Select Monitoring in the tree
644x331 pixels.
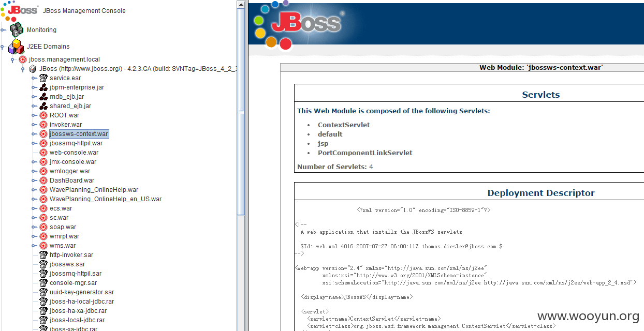[41, 30]
